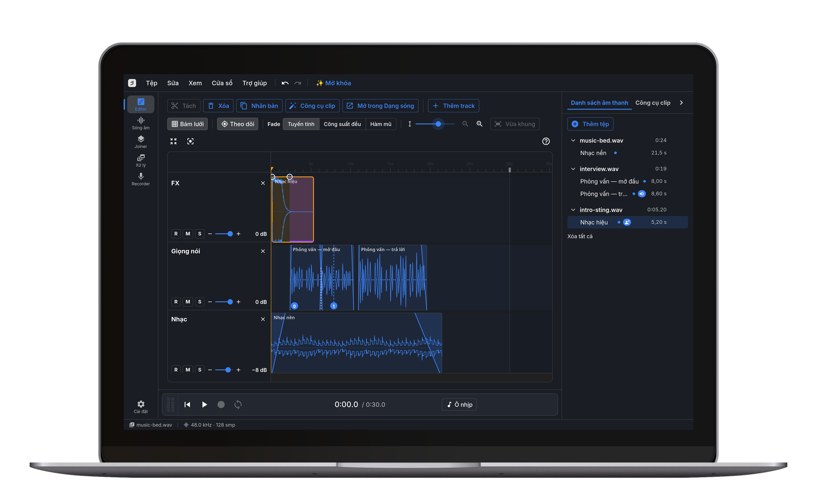Toggle Bám lưới snap to grid
The width and height of the screenshot is (817, 504).
tap(187, 124)
